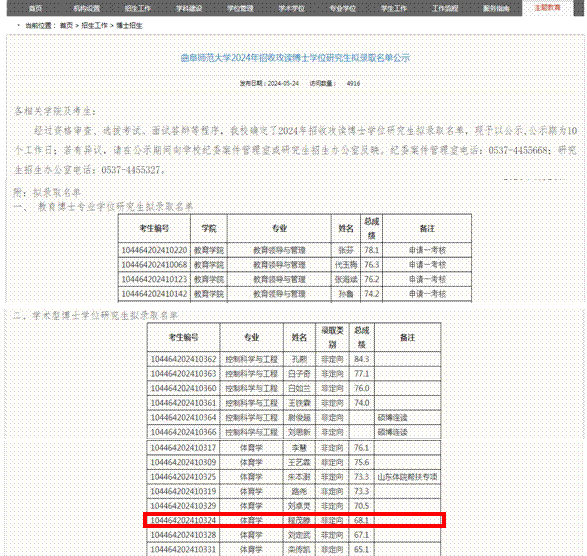587x556 pixels.
Task: Select the 服务指南 menu item
Action: click(496, 8)
